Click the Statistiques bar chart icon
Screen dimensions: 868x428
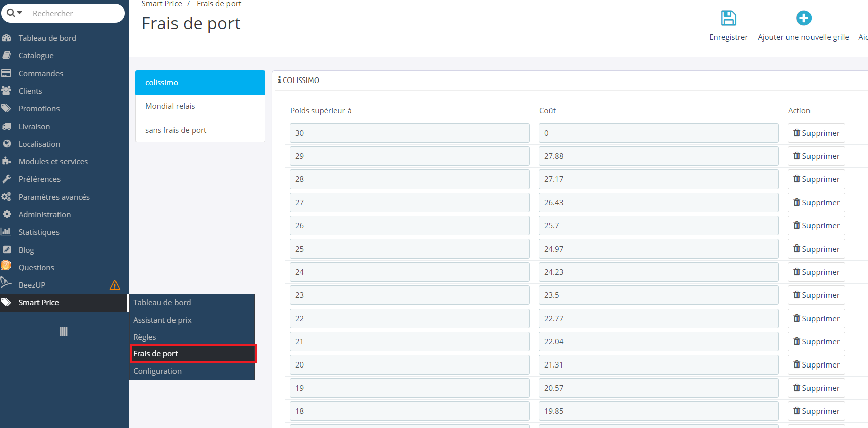6,232
